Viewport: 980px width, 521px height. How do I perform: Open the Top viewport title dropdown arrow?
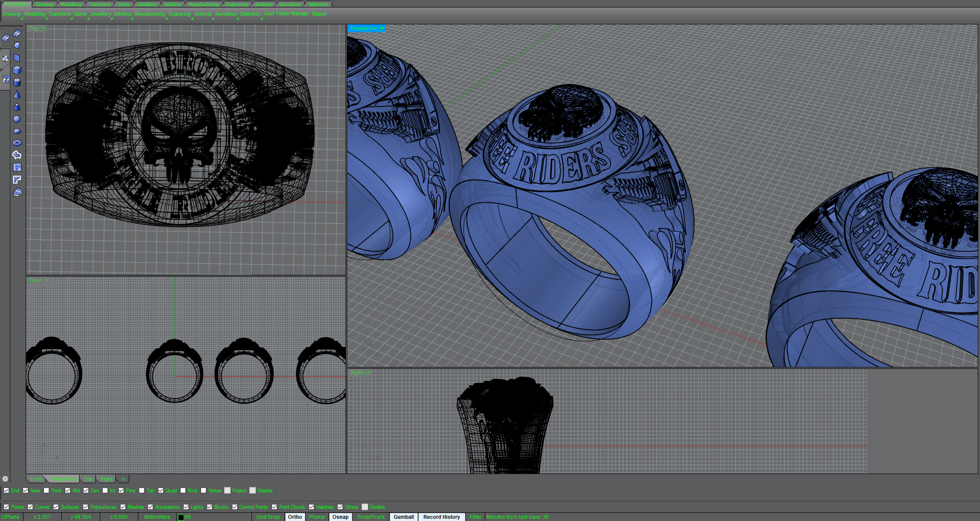(x=44, y=28)
